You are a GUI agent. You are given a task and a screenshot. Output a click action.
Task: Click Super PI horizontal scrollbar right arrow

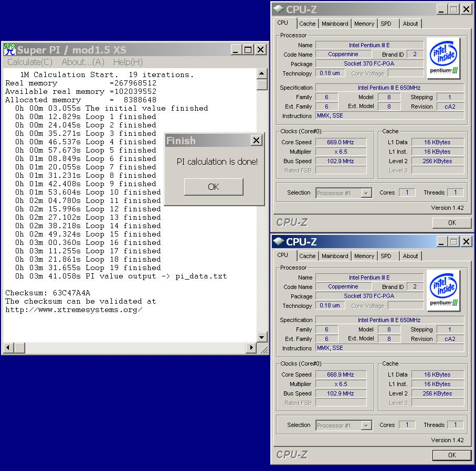point(251,348)
